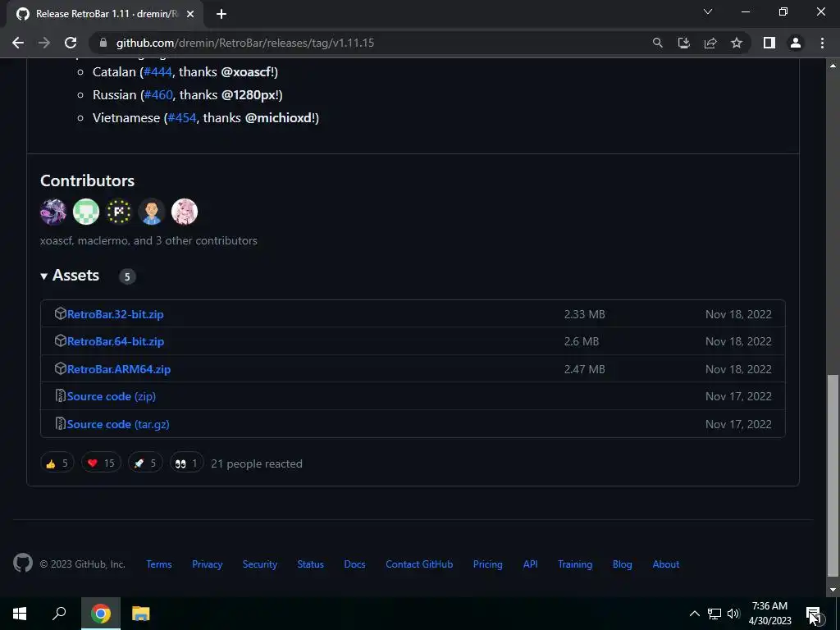Click the browser forward arrow
Viewport: 840px width, 630px height.
click(x=44, y=43)
